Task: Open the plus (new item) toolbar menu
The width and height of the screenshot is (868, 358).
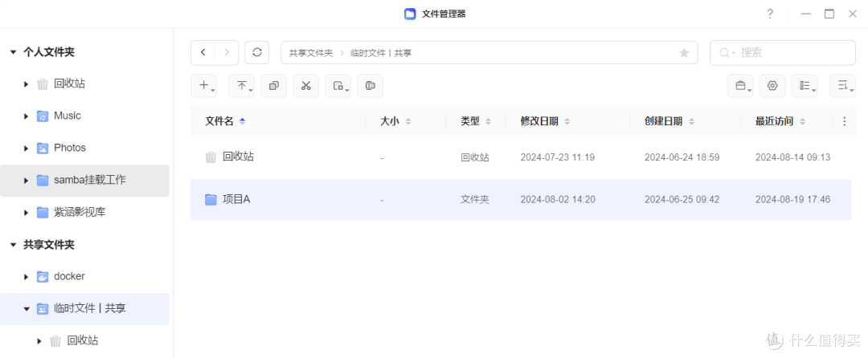Action: pyautogui.click(x=203, y=86)
